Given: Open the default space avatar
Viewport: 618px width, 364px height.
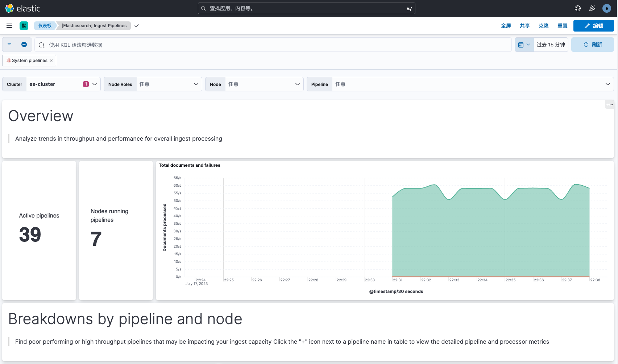Looking at the screenshot, I should [24, 26].
